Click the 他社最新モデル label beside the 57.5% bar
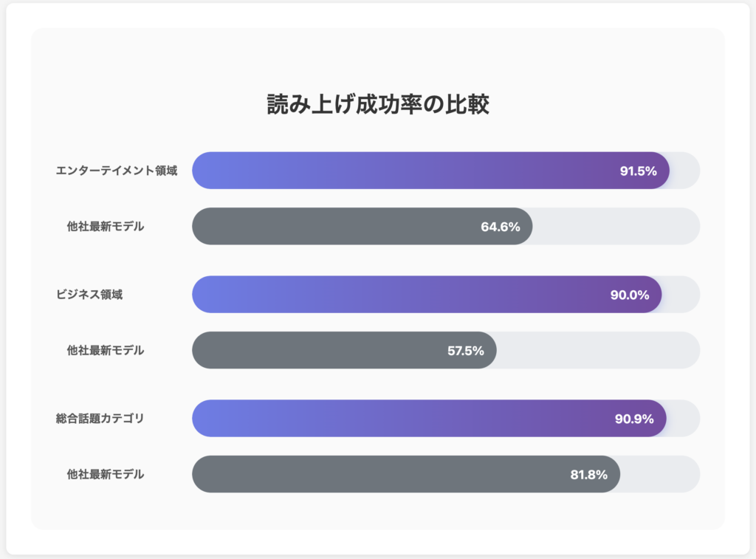 [106, 351]
